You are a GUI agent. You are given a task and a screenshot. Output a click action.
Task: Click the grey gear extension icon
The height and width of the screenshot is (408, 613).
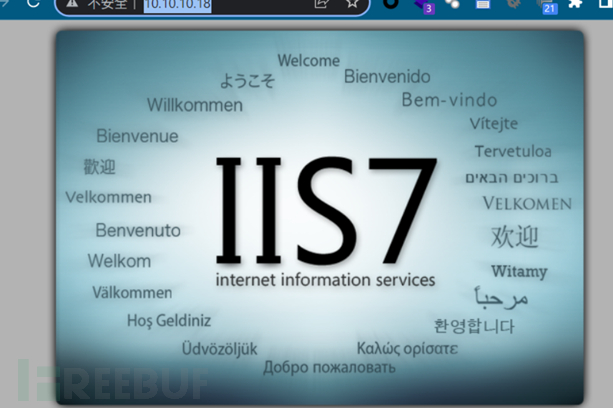[514, 4]
